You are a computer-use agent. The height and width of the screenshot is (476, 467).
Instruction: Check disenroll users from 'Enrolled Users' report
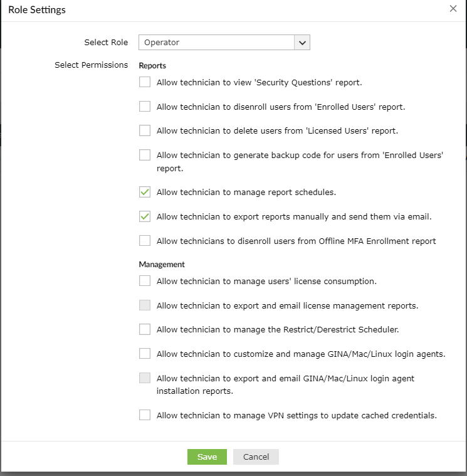pyautogui.click(x=145, y=106)
